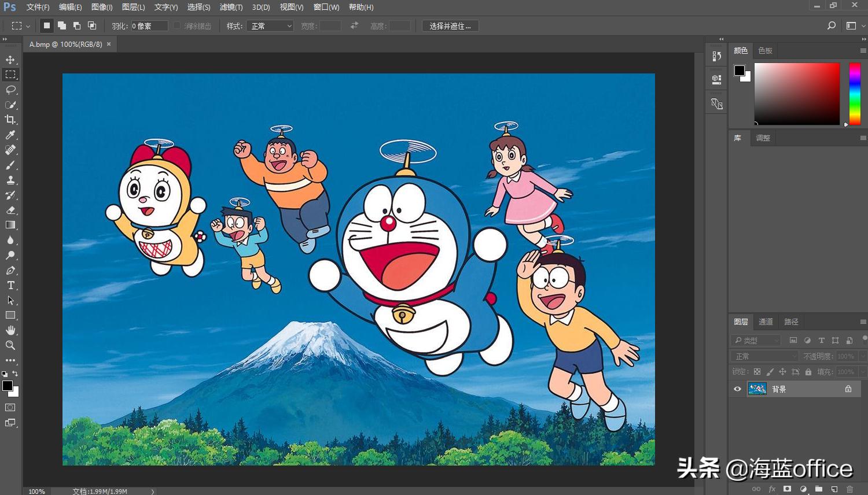
Task: Click the Delete layer trash icon
Action: 851,489
